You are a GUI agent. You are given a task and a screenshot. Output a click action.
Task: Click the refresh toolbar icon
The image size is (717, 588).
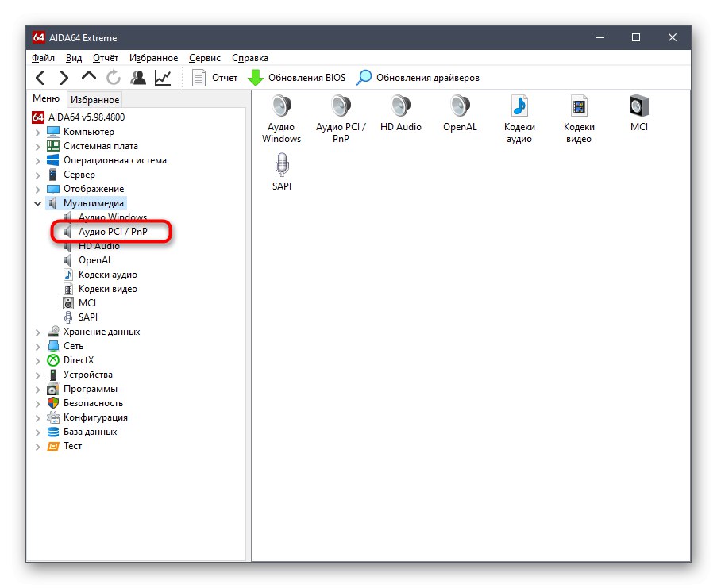(114, 78)
